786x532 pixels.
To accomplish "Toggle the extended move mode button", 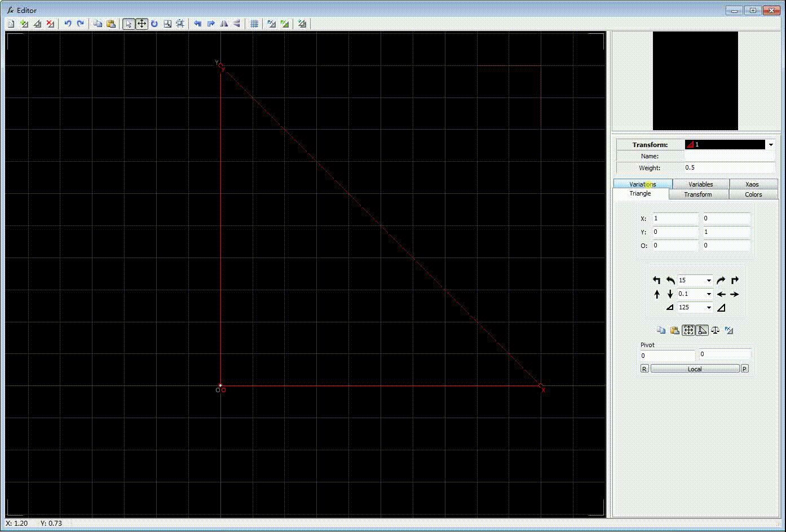I will [688, 330].
